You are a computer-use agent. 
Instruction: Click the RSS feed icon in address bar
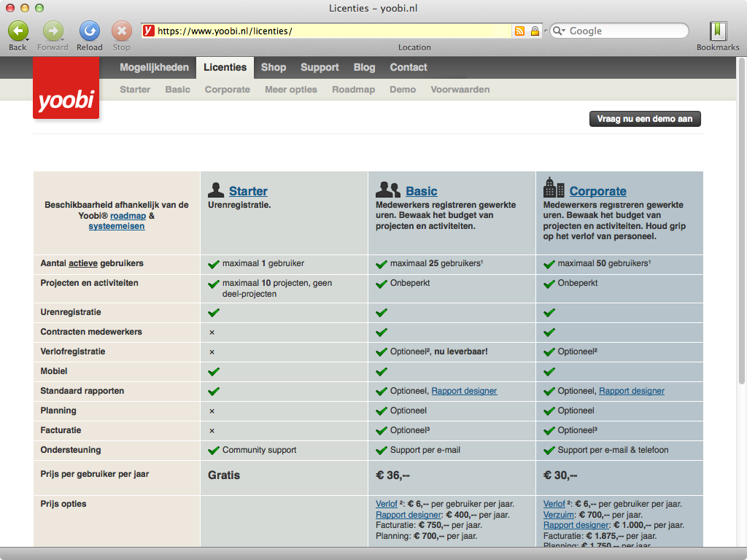pos(519,31)
